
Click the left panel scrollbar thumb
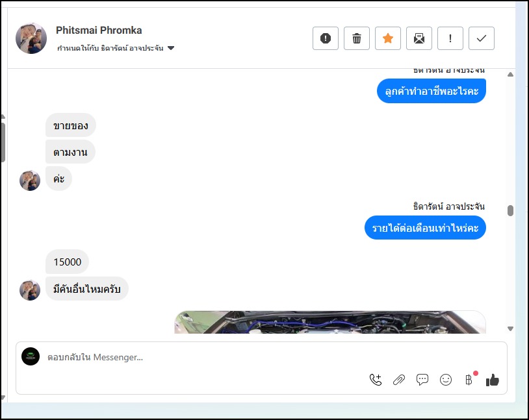point(3,142)
